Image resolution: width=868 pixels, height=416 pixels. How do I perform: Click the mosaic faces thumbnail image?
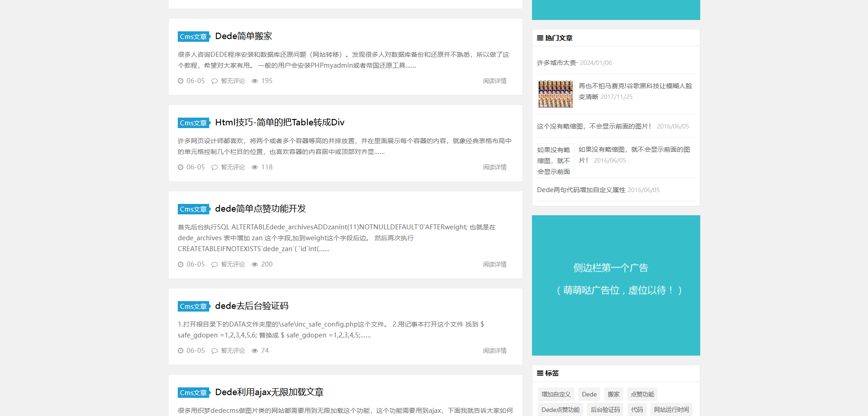(x=556, y=94)
